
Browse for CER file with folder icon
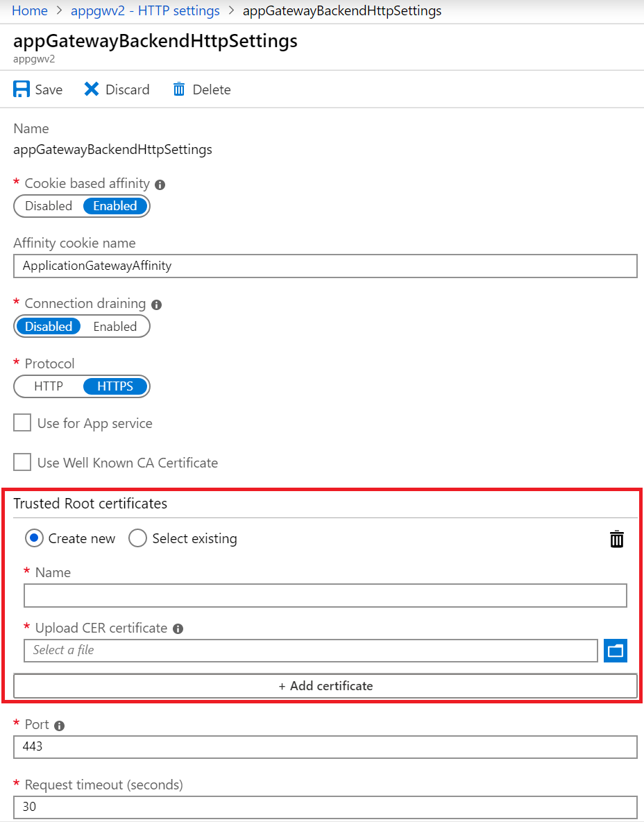(615, 651)
